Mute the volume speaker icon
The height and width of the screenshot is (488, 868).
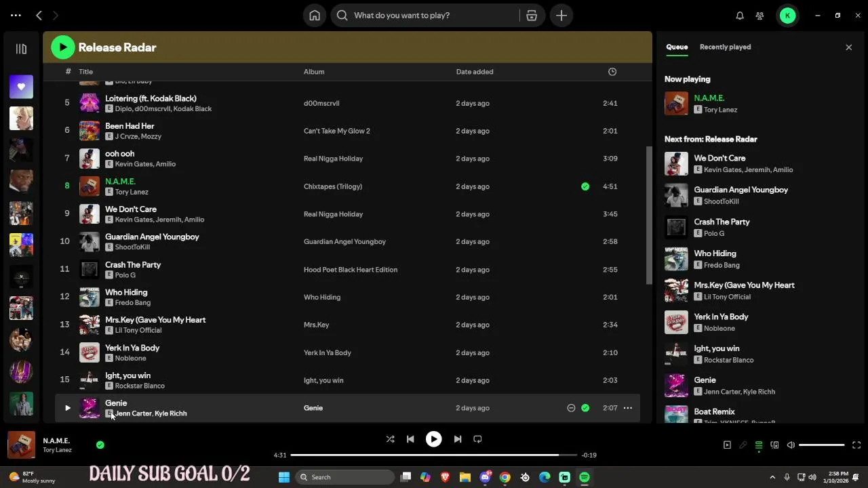click(x=791, y=445)
